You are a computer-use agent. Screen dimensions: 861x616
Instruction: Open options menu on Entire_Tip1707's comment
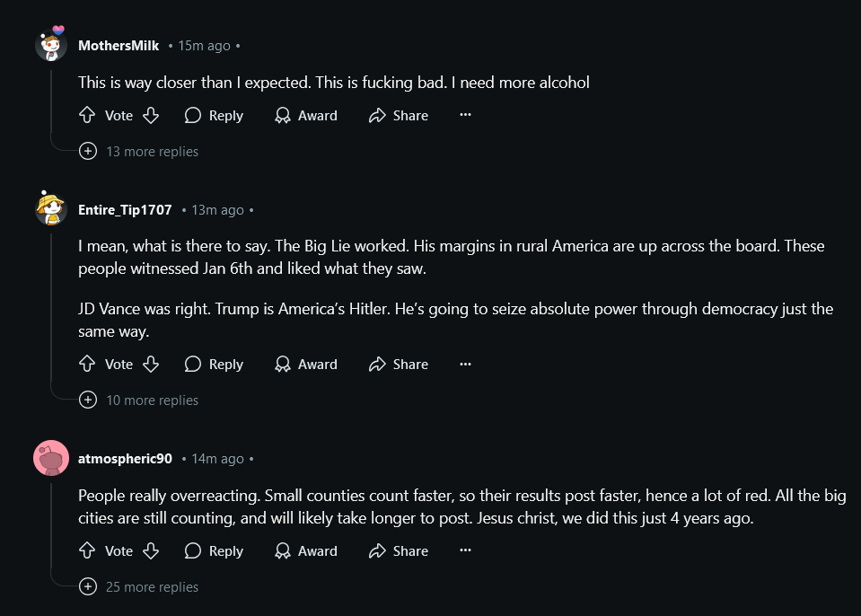click(465, 364)
